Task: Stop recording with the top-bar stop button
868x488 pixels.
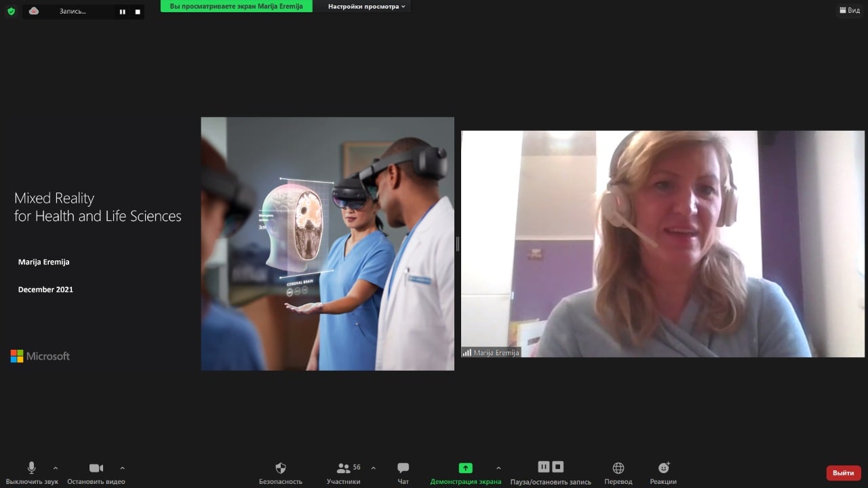Action: (138, 12)
